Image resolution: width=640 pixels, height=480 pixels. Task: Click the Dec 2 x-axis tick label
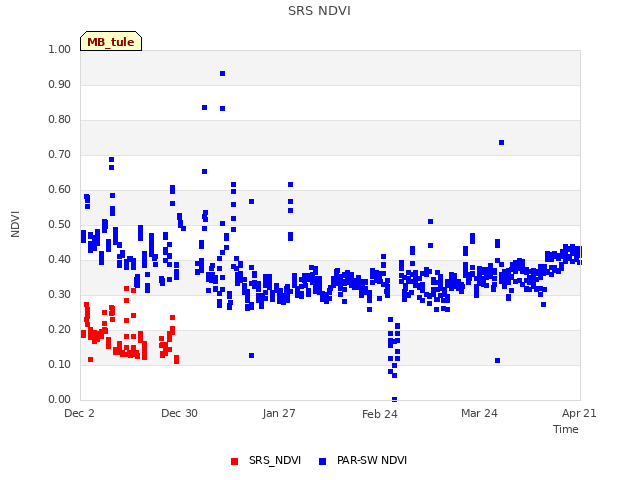click(79, 413)
